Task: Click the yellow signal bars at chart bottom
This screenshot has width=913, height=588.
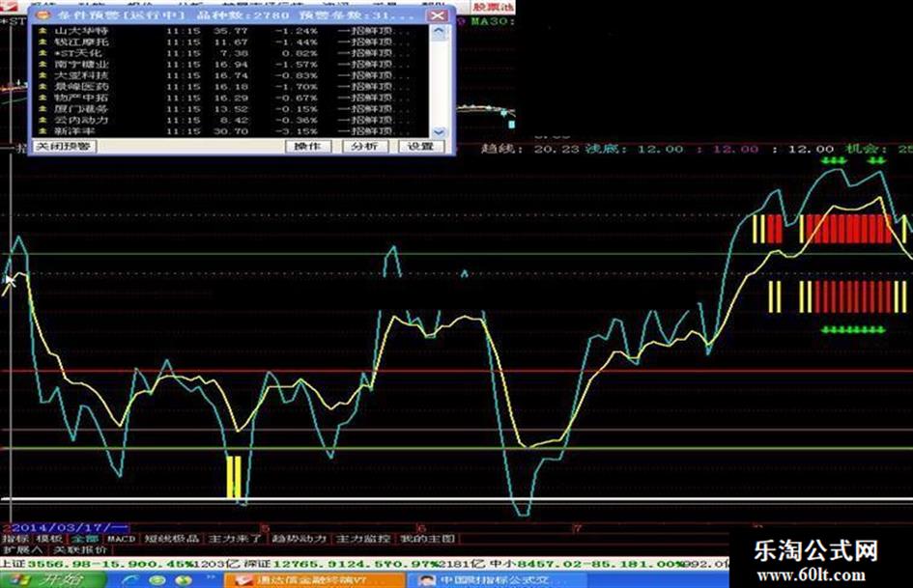Action: click(234, 477)
